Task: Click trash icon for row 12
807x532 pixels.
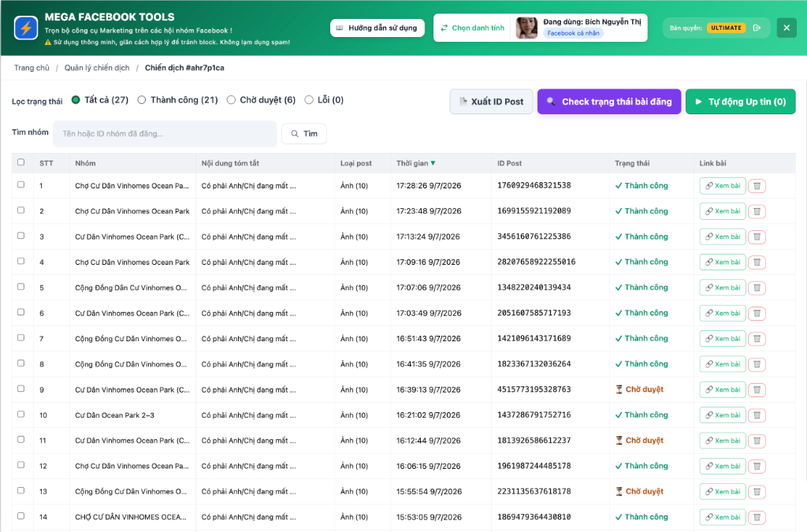Action: click(757, 466)
